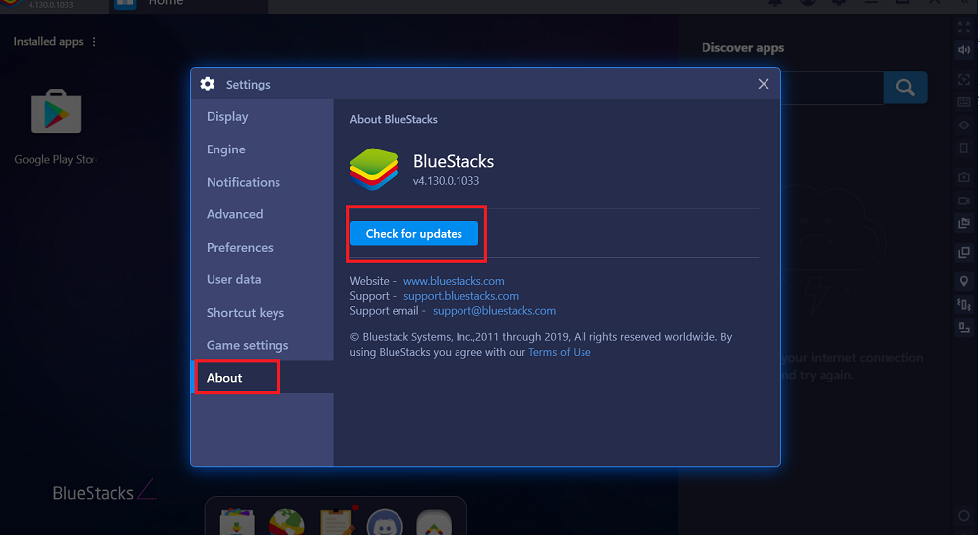Open keyboard controls icon in right sidebar

(x=963, y=102)
